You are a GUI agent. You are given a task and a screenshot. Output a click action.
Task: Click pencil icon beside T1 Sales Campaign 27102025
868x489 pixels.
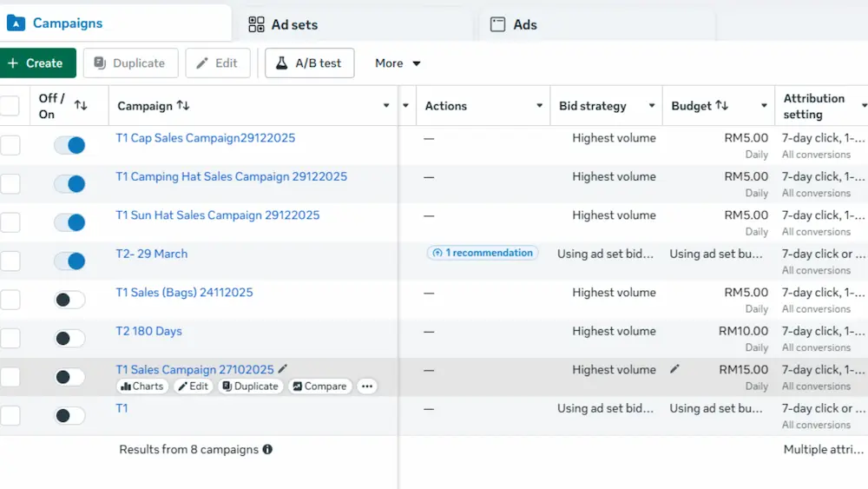coord(283,369)
